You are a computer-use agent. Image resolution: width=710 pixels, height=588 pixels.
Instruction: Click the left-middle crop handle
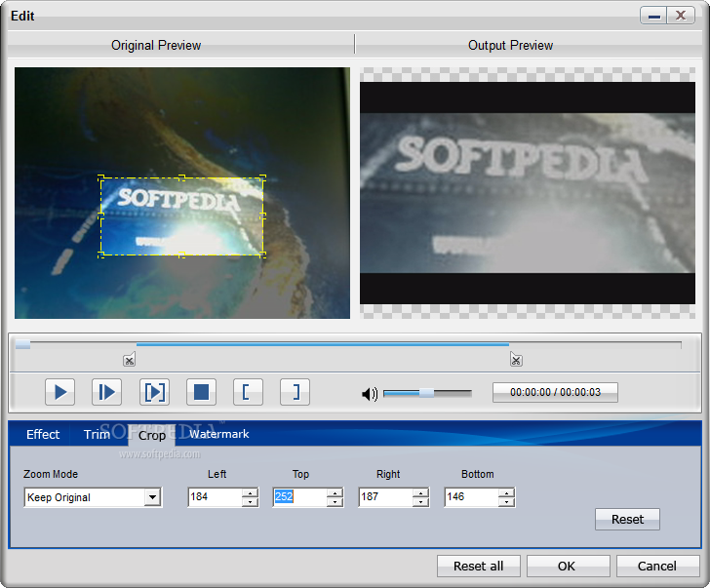pos(101,216)
